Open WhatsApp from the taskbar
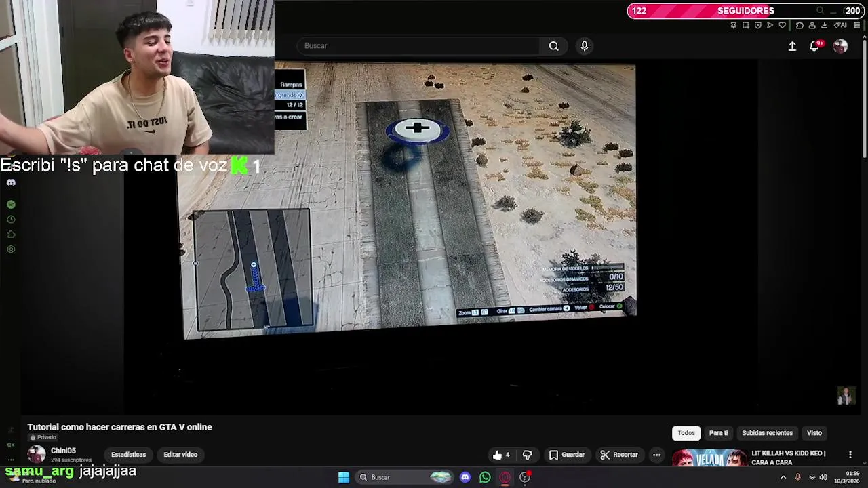This screenshot has height=488, width=868. (485, 477)
